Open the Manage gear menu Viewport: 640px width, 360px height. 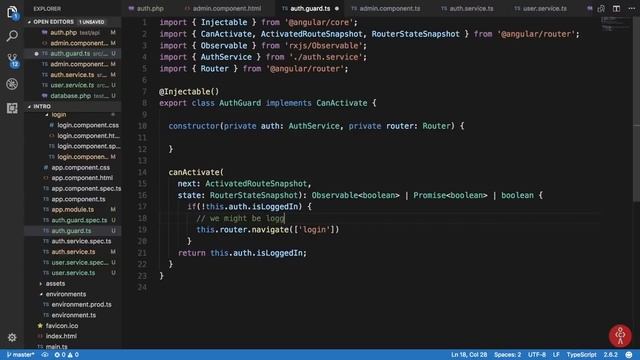click(x=12, y=338)
